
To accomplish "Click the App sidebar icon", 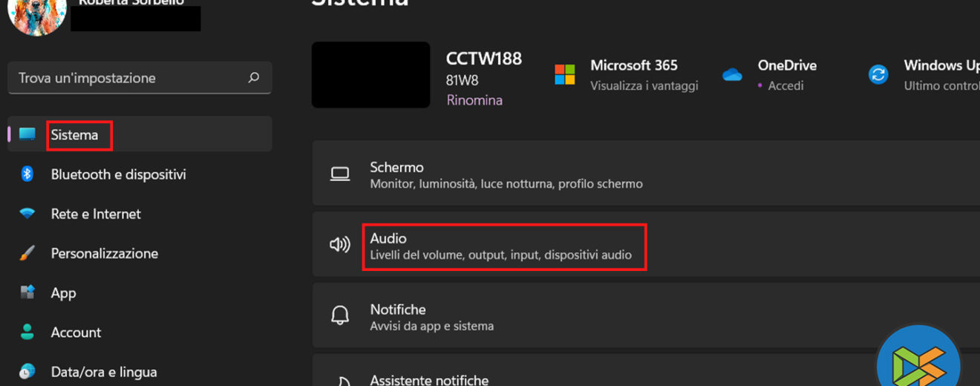I will (x=27, y=292).
